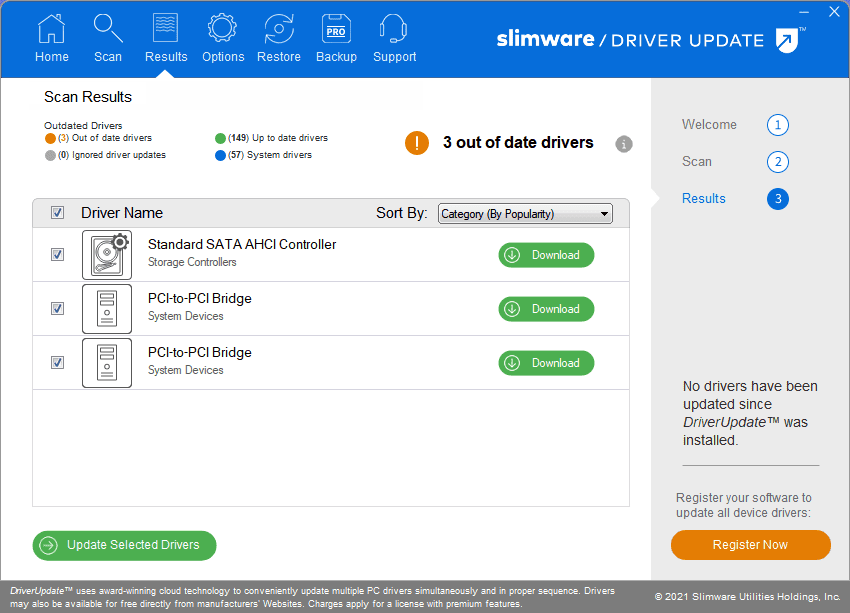This screenshot has width=850, height=613.
Task: Download the second PCI-to-PCI Bridge driver
Action: click(546, 363)
